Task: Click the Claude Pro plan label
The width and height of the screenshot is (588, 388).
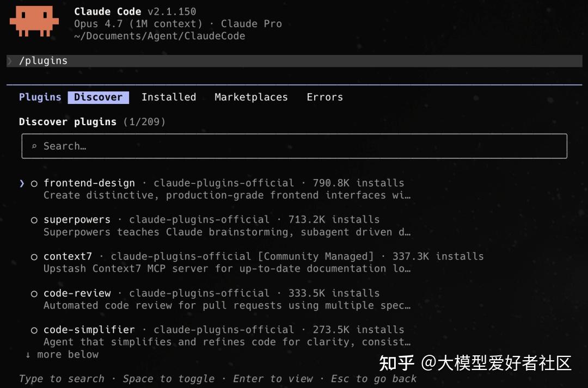Action: (251, 24)
